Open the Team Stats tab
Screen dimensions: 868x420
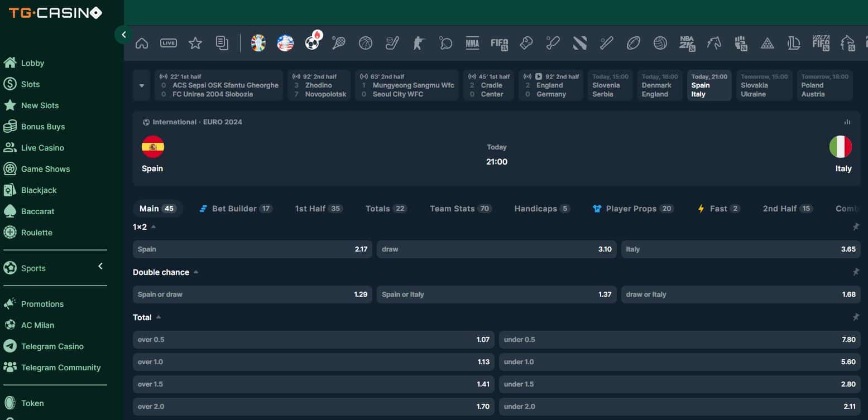coord(461,209)
